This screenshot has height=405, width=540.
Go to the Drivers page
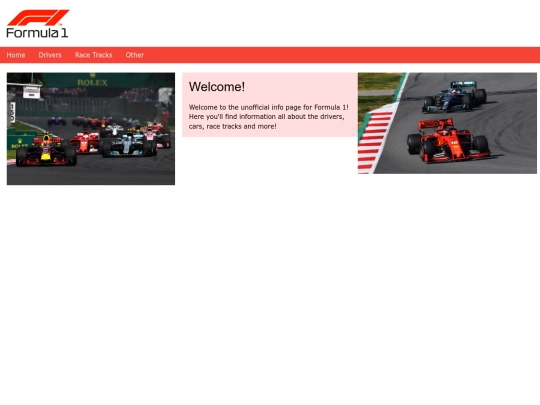tap(50, 55)
